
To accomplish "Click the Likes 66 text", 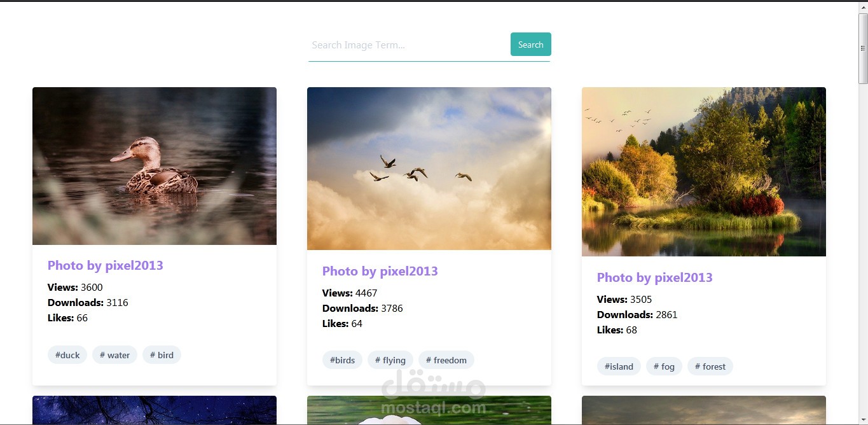I will 67,318.
